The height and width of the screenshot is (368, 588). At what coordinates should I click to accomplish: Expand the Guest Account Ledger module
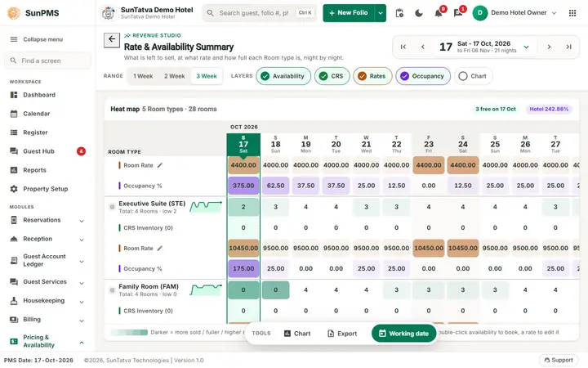point(82,262)
